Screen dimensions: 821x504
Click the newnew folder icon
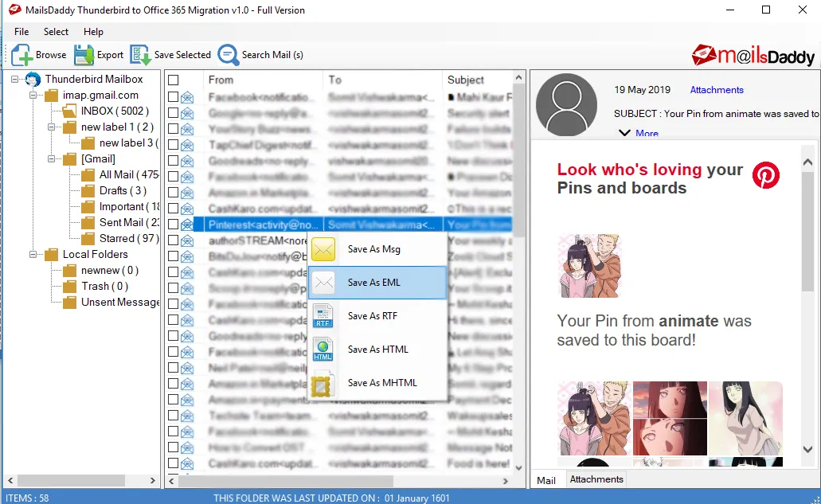pos(69,271)
